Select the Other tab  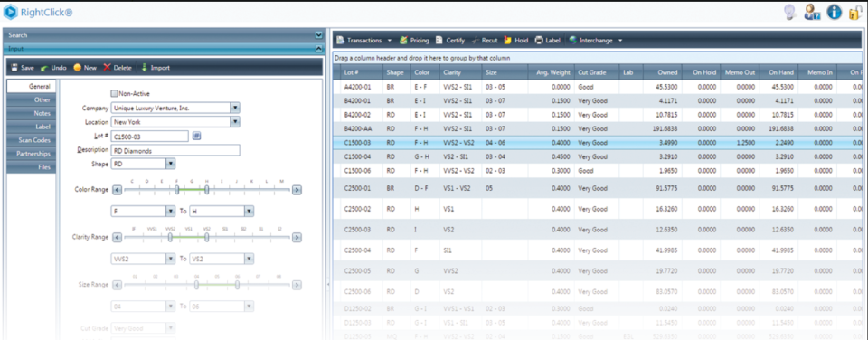point(31,99)
